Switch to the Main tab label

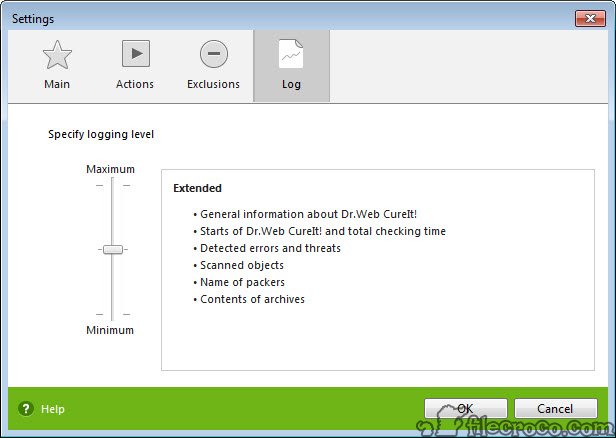[x=57, y=84]
